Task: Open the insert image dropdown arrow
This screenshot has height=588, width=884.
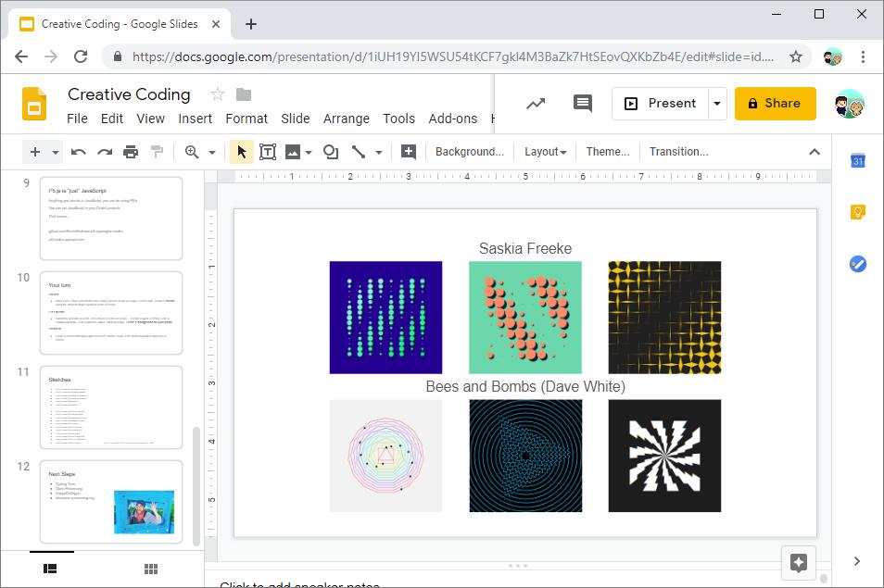Action: 309,152
